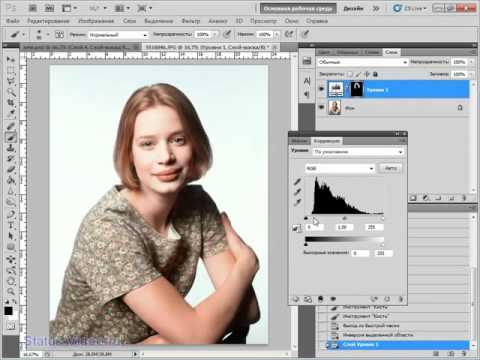The image size is (480, 360).
Task: Hide the Фон background layer
Action: pos(322,107)
